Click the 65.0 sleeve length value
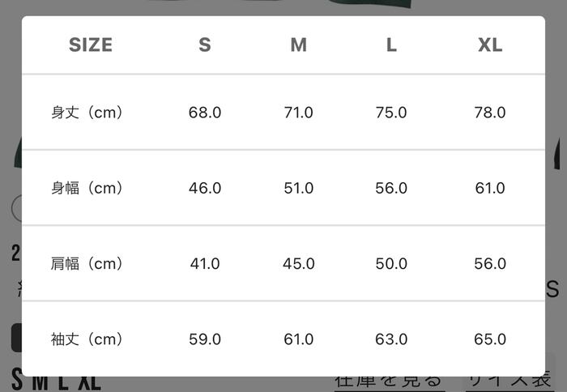This screenshot has height=392, width=567. (x=490, y=339)
